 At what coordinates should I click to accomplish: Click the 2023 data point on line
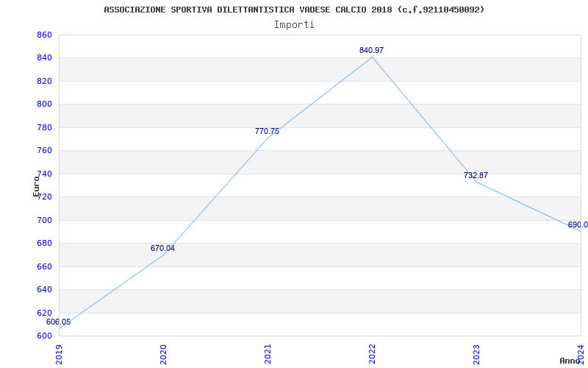[x=476, y=182]
